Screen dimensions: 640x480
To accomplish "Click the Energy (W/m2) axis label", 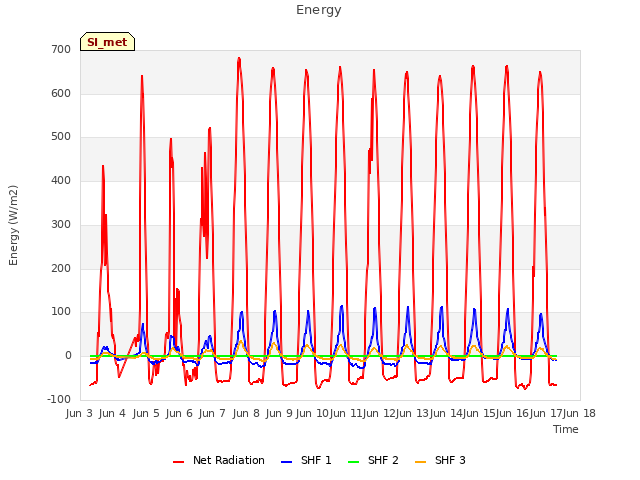I will click(13, 225).
